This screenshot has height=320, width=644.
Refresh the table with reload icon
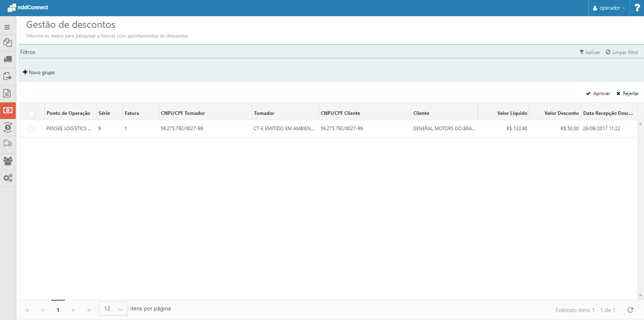[x=630, y=310]
